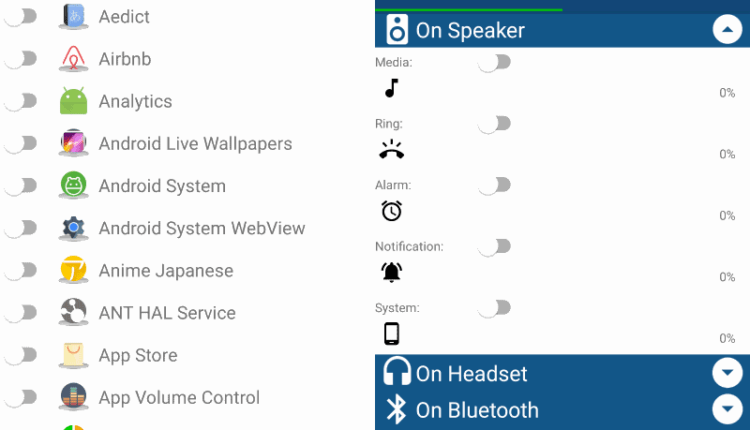The height and width of the screenshot is (430, 750).
Task: Click the Media music note icon
Action: (x=392, y=88)
